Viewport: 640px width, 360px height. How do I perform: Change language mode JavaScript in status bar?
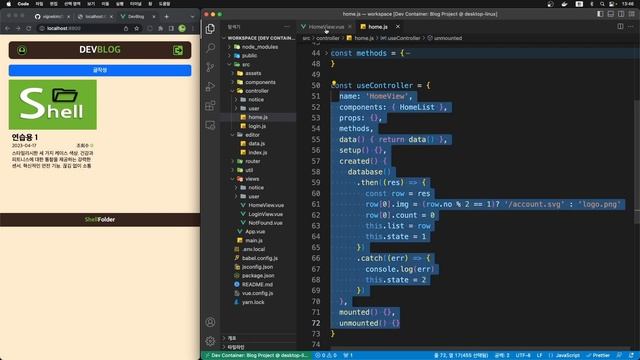(x=567, y=355)
